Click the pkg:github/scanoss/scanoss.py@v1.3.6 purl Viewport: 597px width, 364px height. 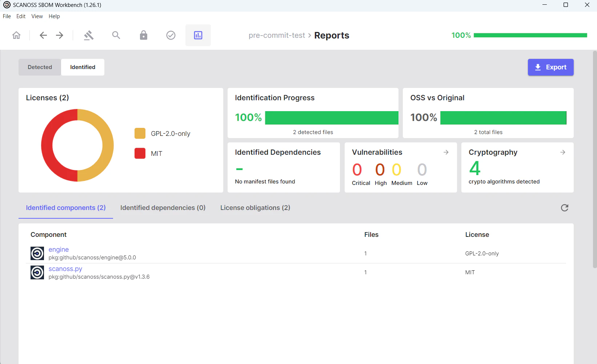click(x=99, y=277)
